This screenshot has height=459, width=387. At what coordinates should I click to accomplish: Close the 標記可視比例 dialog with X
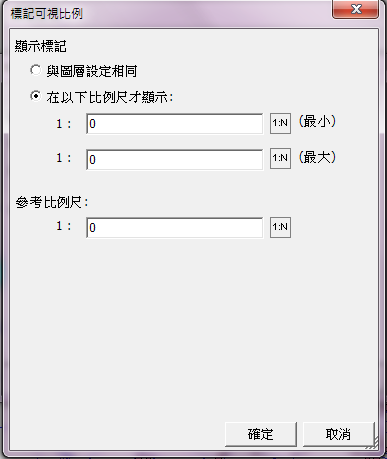tap(355, 9)
